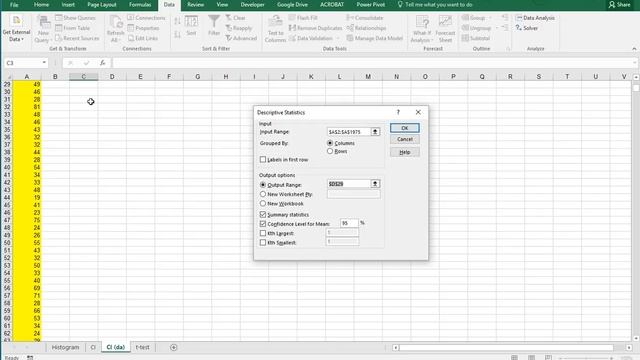Switch to the t-test sheet
This screenshot has height=360, width=640.
[142, 347]
